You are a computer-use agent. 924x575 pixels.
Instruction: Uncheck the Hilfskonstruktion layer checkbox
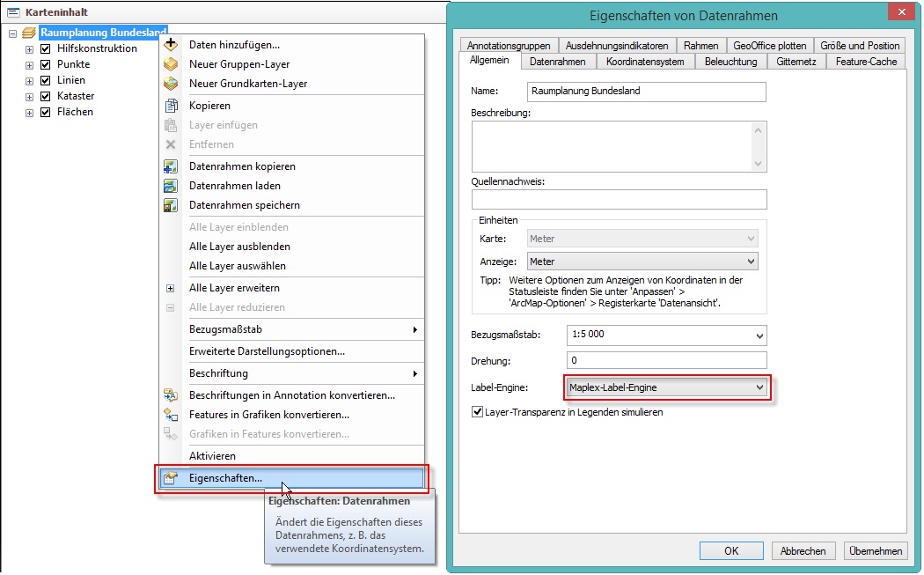point(46,48)
